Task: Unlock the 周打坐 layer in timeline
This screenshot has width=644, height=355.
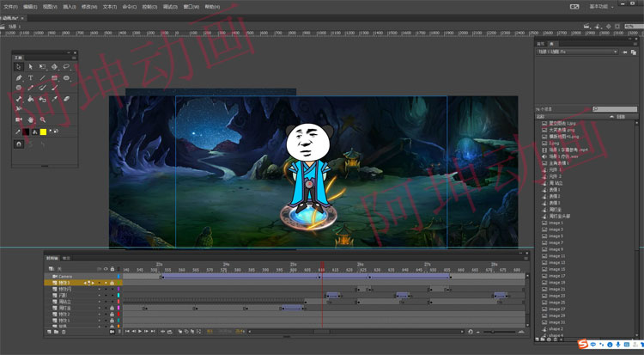Action: [112, 308]
